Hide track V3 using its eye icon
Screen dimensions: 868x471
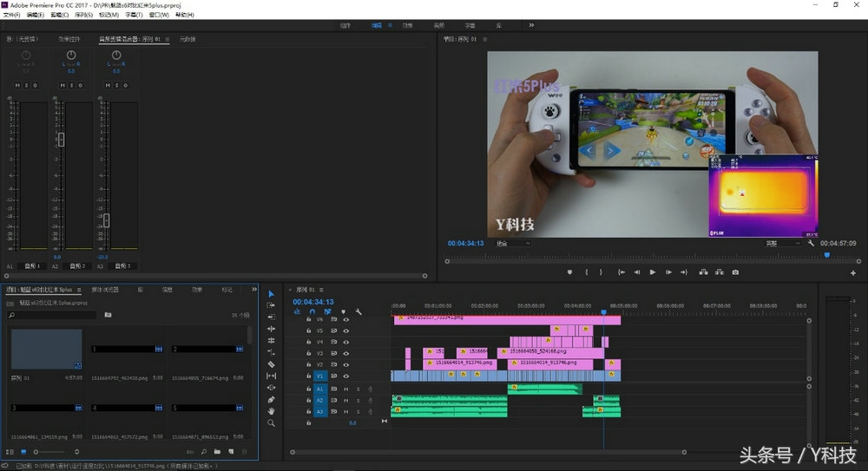(x=345, y=354)
